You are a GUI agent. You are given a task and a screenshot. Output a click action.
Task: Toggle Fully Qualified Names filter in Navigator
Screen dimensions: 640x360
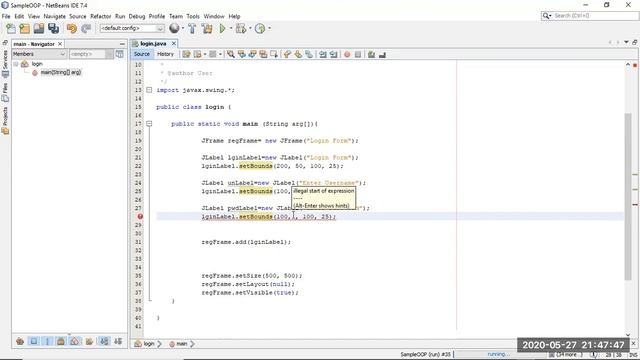(x=89, y=341)
